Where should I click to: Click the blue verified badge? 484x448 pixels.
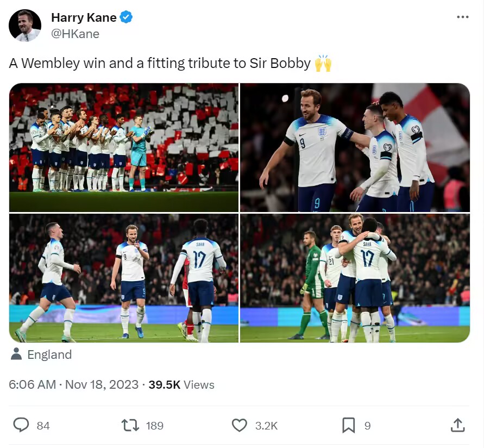click(x=126, y=17)
